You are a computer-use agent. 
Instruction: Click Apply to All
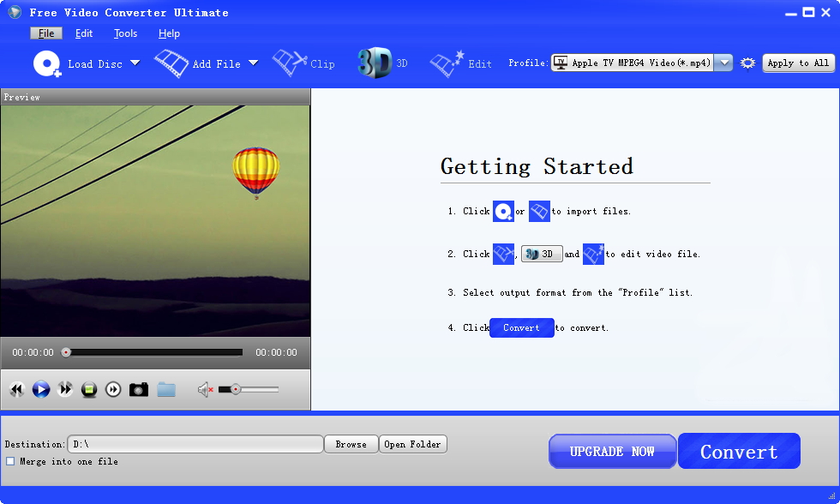tap(798, 63)
